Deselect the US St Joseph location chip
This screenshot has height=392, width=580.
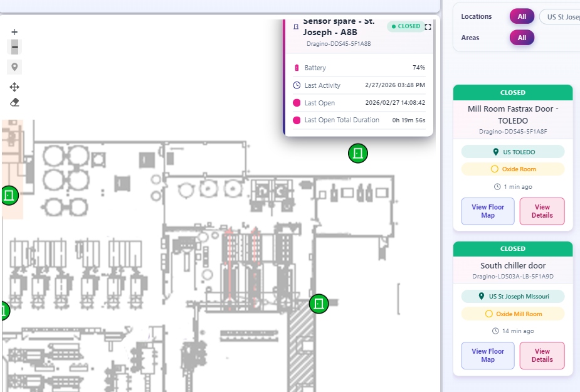[x=560, y=17]
